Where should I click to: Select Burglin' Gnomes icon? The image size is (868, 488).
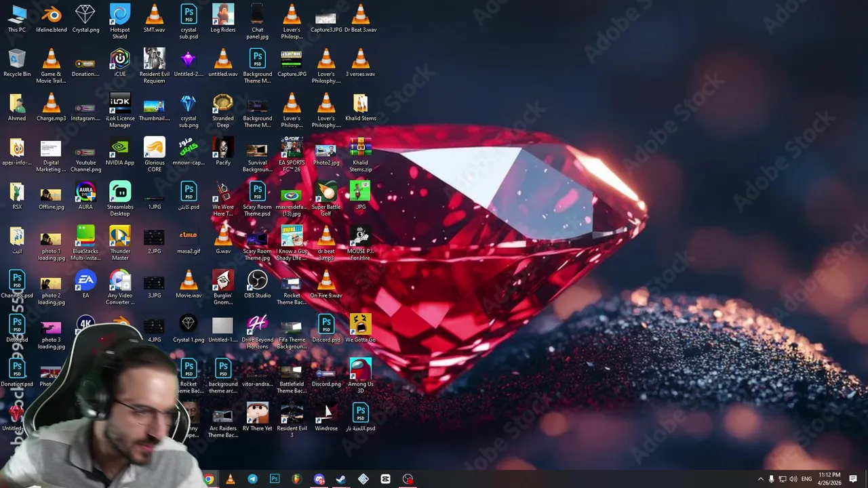(223, 287)
